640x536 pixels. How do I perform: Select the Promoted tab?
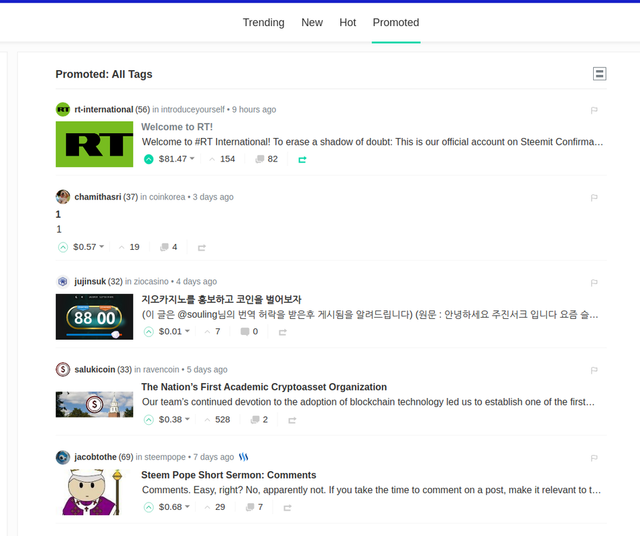pyautogui.click(x=396, y=22)
